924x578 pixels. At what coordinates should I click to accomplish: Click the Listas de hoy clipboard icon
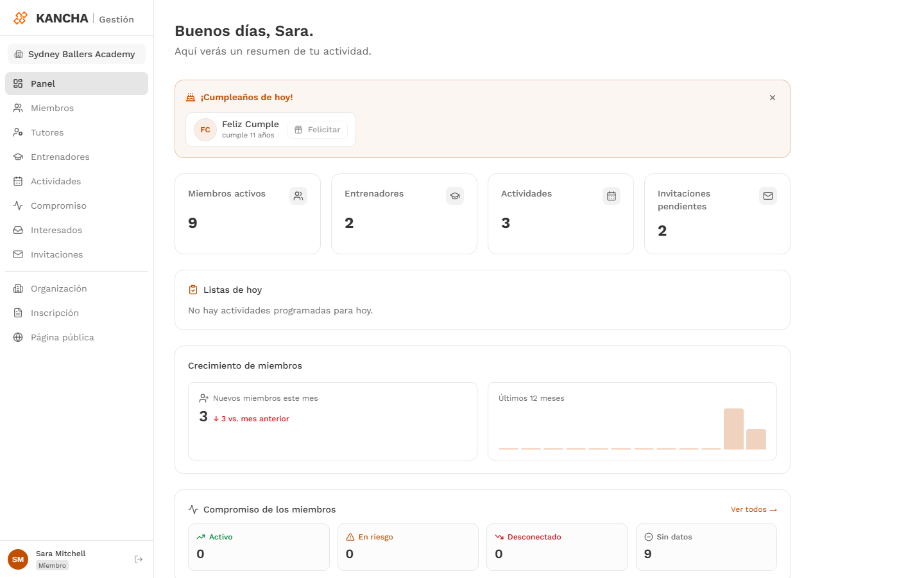point(193,290)
